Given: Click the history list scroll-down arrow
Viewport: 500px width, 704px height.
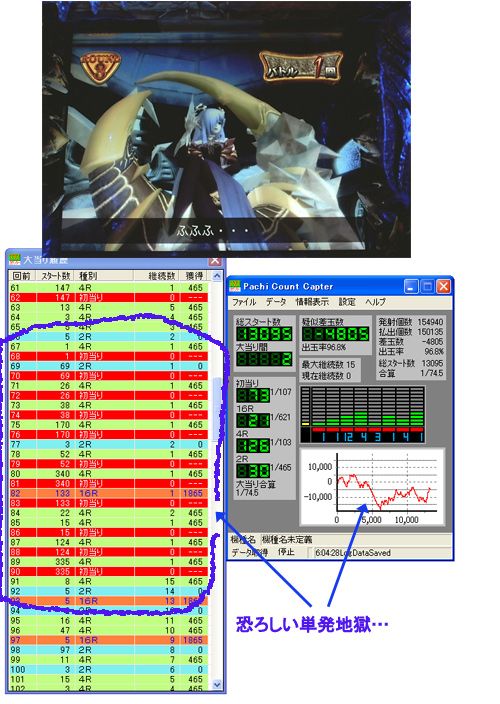Looking at the screenshot, I should (x=217, y=685).
